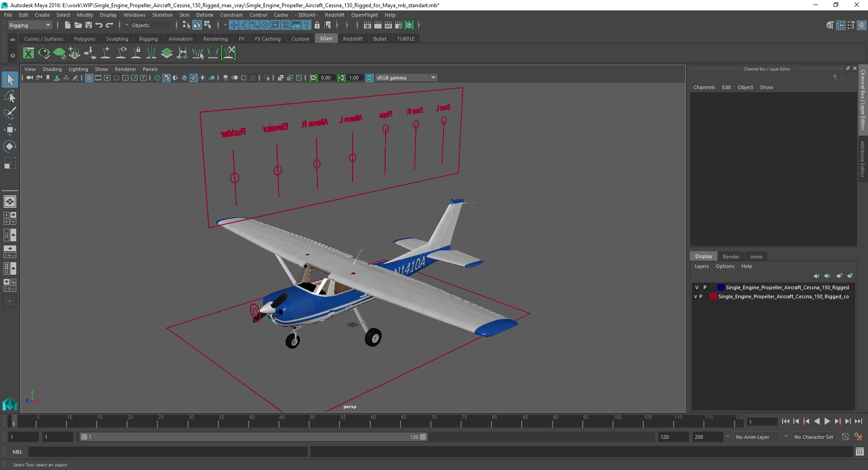The image size is (868, 470).
Task: Open Layers menu in layer editor
Action: pos(702,266)
